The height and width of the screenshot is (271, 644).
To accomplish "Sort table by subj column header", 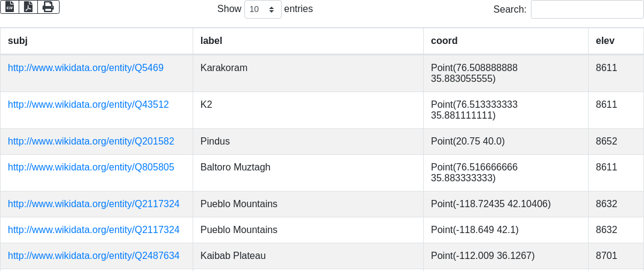I will (x=18, y=41).
